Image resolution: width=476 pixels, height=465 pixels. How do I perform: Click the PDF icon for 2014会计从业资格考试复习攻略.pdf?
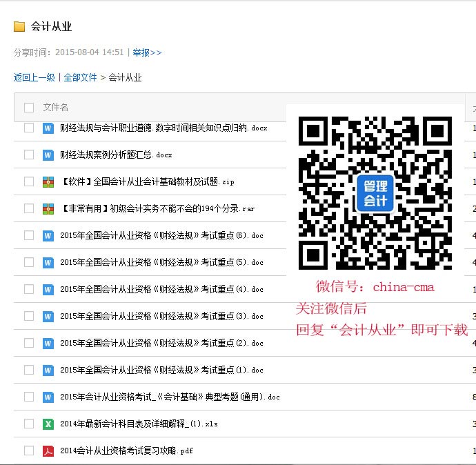point(48,451)
